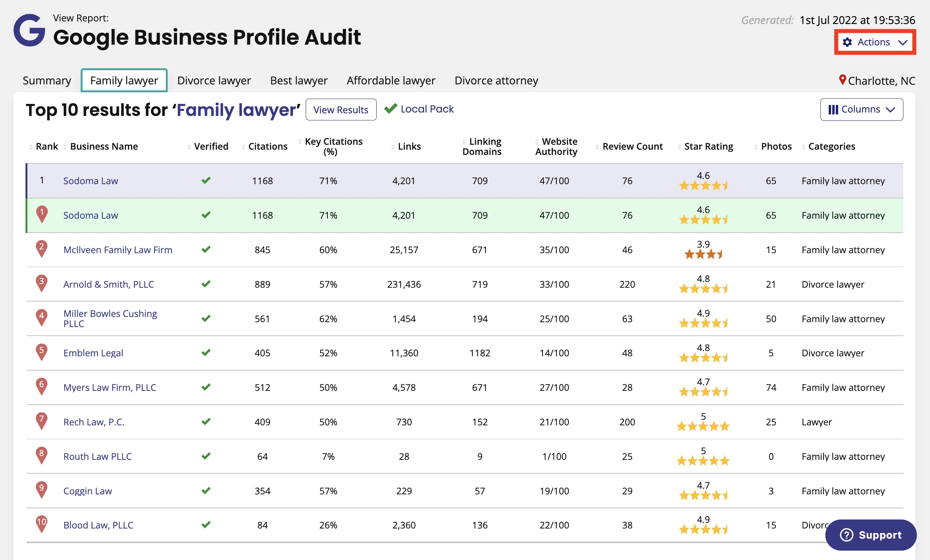Screen dimensions: 930x560
Task: Sort by Website Authority column
Action: click(x=556, y=146)
